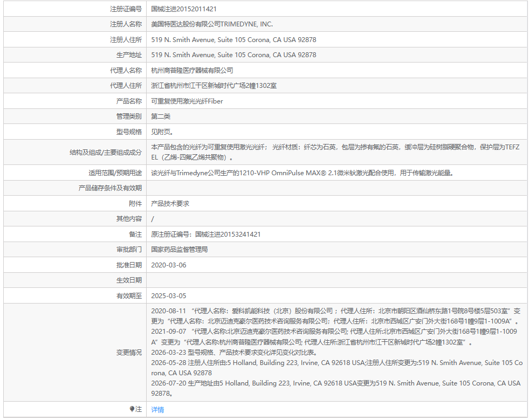
Task: Select the 见附页。 value
Action: click(x=162, y=132)
